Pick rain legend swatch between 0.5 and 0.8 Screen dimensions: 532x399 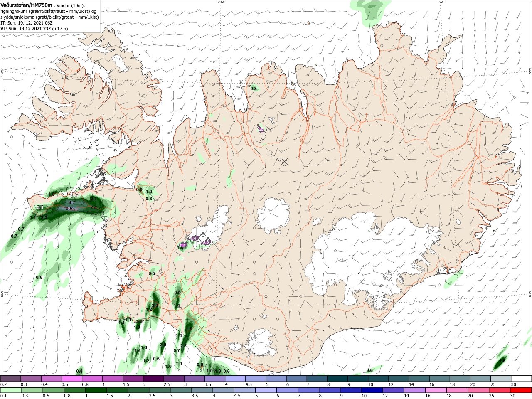click(54, 390)
